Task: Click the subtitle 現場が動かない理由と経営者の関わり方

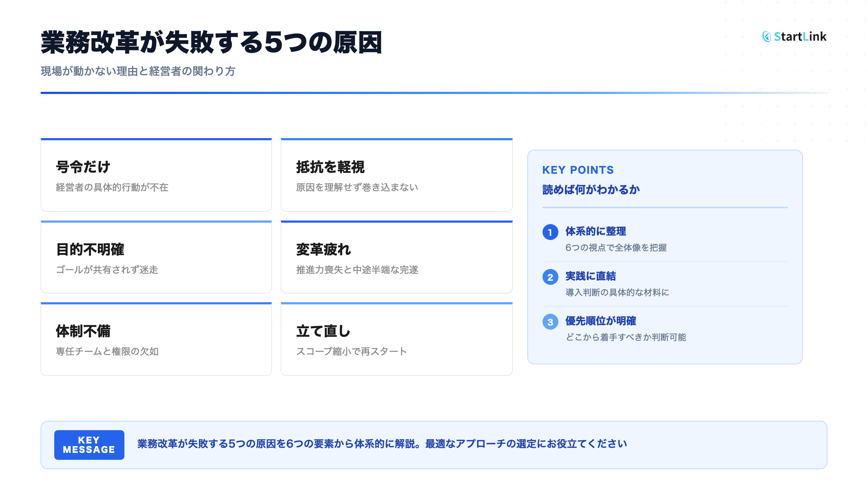Action: (x=138, y=71)
